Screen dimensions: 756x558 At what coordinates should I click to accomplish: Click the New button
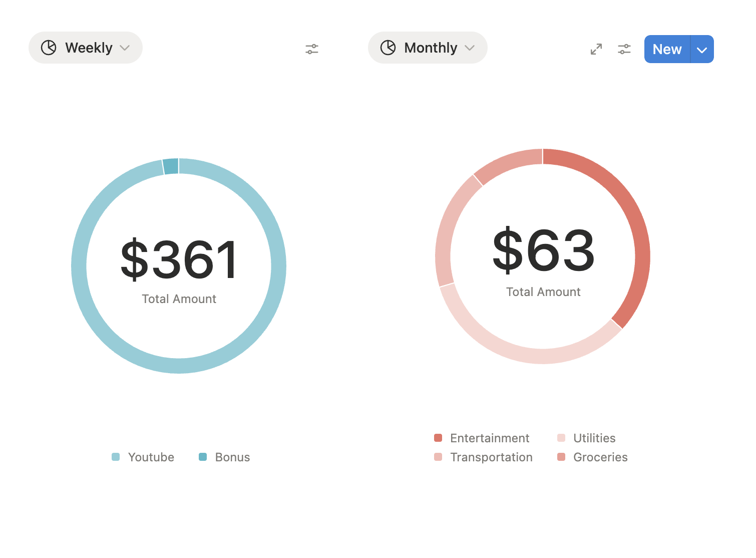667,50
